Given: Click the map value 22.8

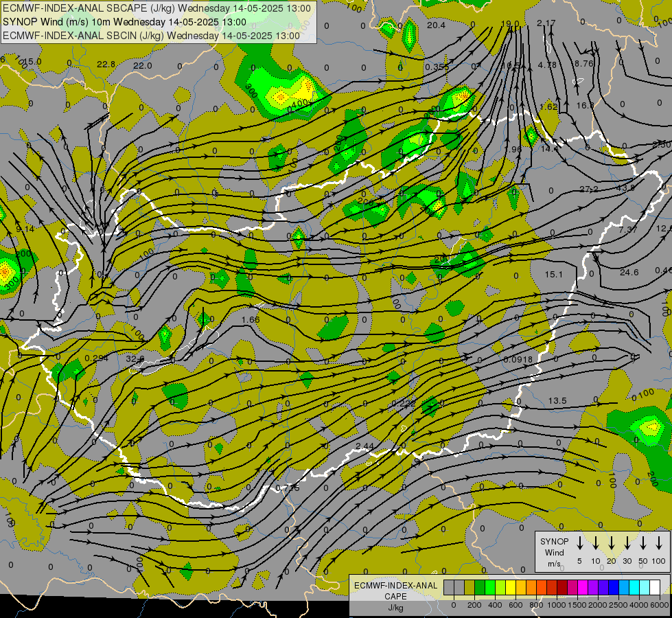Looking at the screenshot, I should (106, 65).
